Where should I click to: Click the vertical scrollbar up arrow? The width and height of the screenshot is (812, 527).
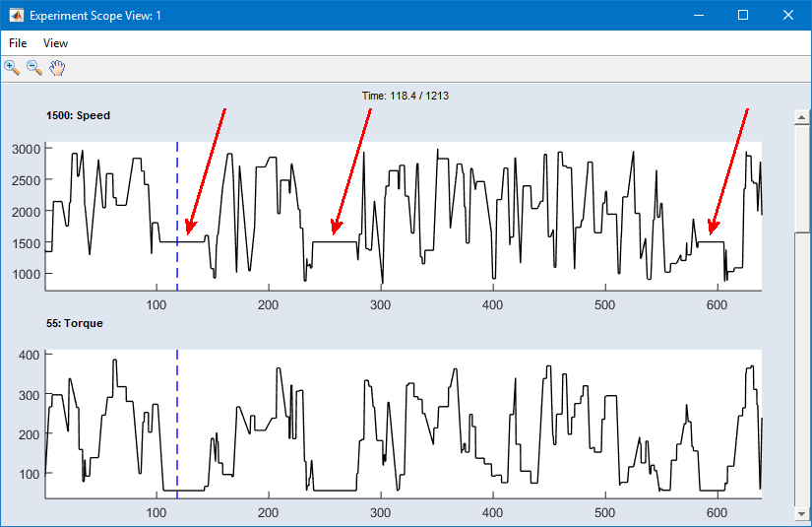(801, 117)
